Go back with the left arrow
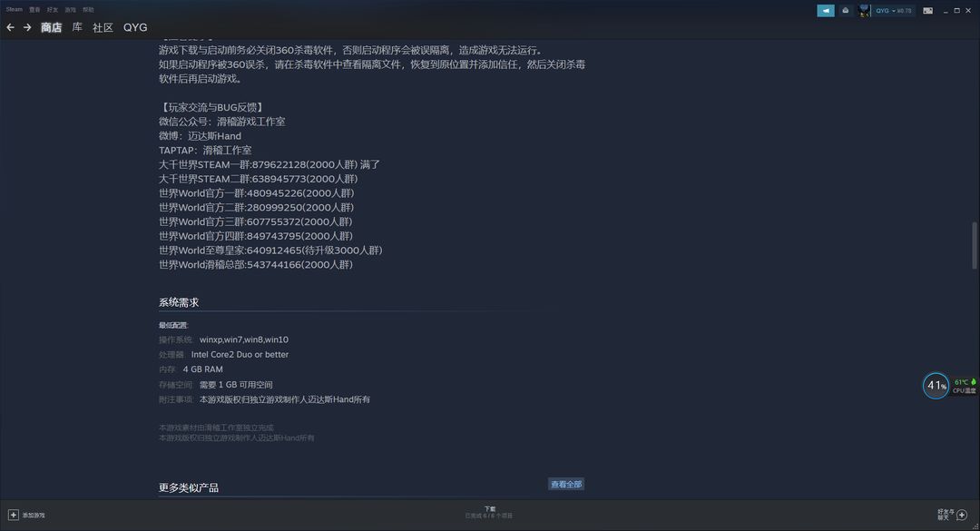This screenshot has height=531, width=980. click(x=10, y=27)
